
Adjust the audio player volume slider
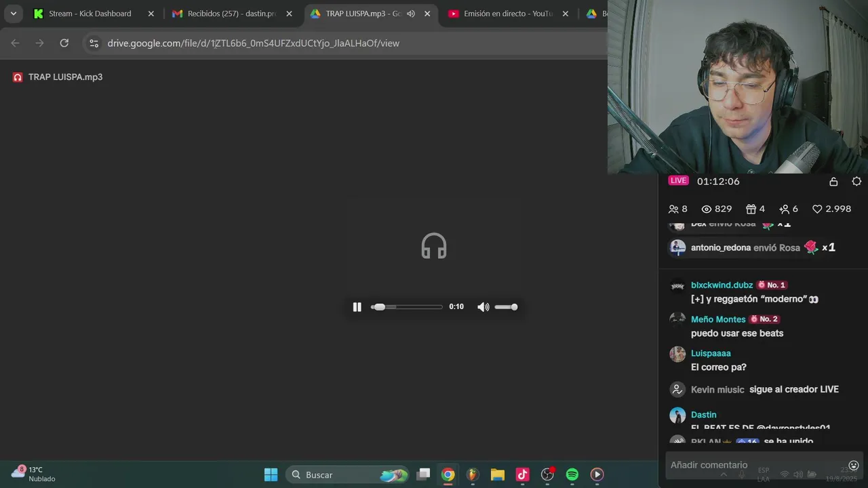pyautogui.click(x=506, y=307)
